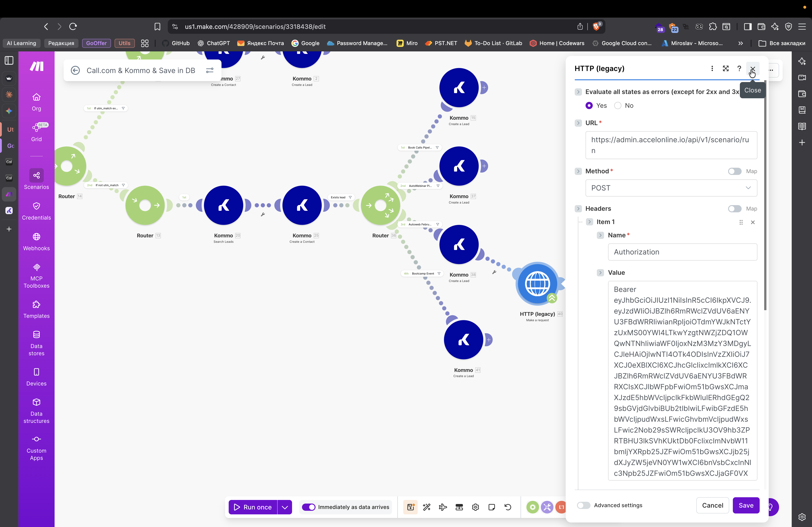This screenshot has height=527, width=812.
Task: Select the No radio option
Action: coord(618,106)
